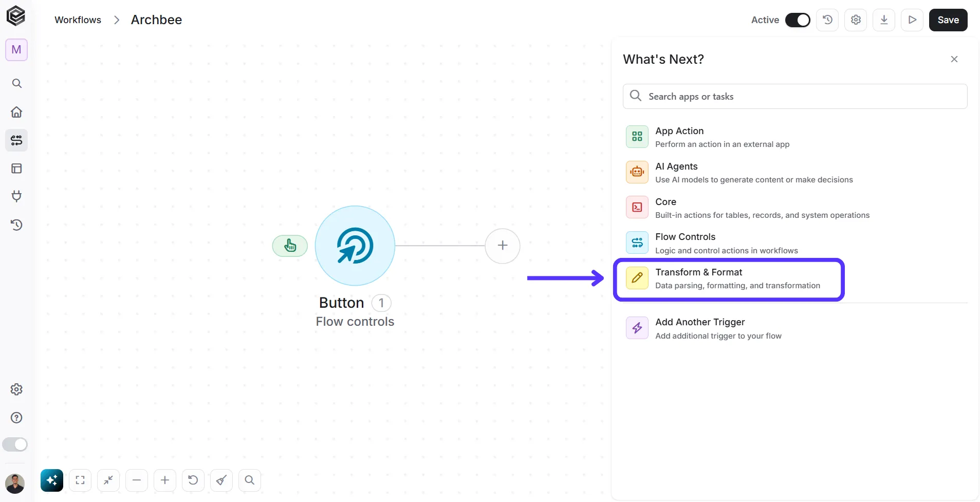Zoom in the canvas with plus
Screen dimensions: 980x502
pos(165,480)
